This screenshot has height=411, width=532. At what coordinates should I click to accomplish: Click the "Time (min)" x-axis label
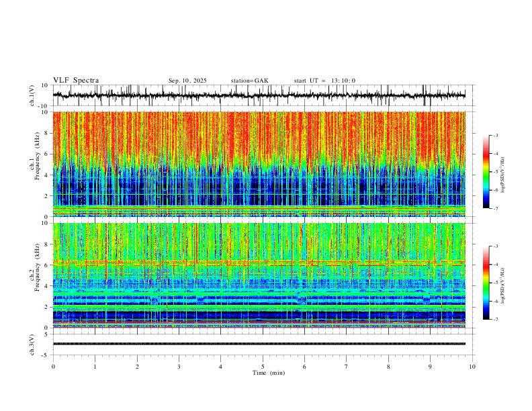tap(269, 373)
